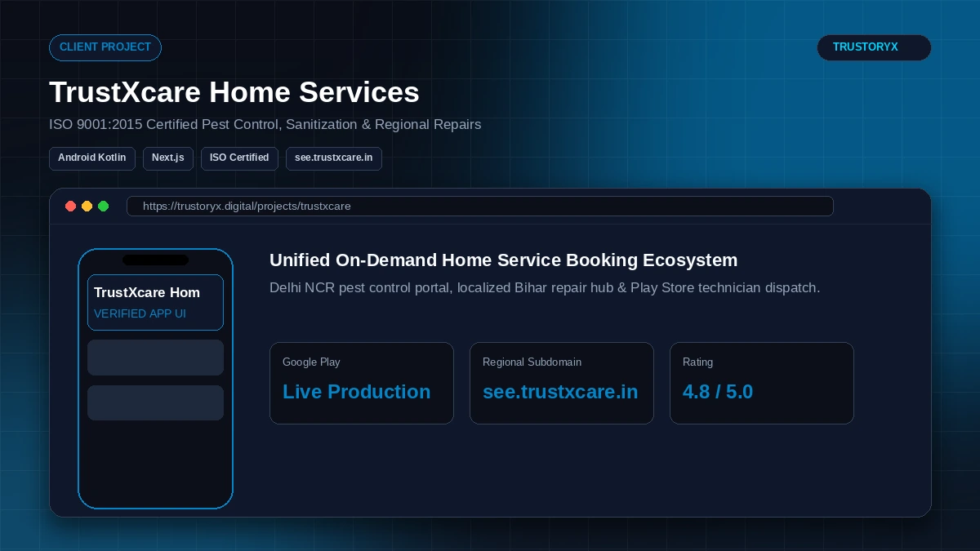The height and width of the screenshot is (551, 980).
Task: Select the ISO Certified tag
Action: (x=239, y=158)
